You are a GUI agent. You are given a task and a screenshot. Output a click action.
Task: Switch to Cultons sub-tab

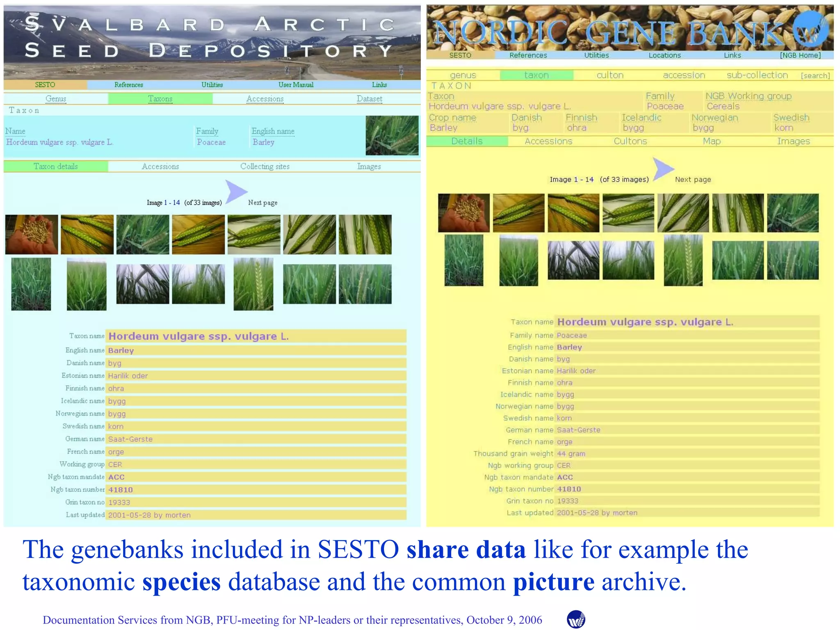630,141
